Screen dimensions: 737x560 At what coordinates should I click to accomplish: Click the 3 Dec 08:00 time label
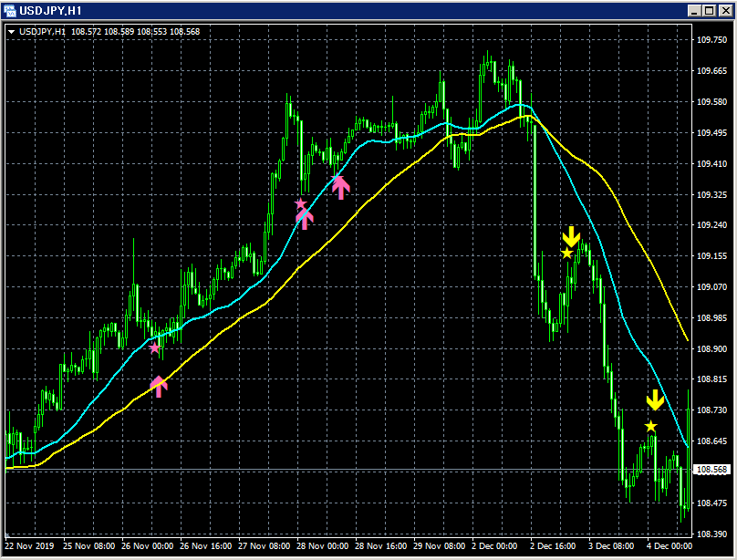coord(611,546)
